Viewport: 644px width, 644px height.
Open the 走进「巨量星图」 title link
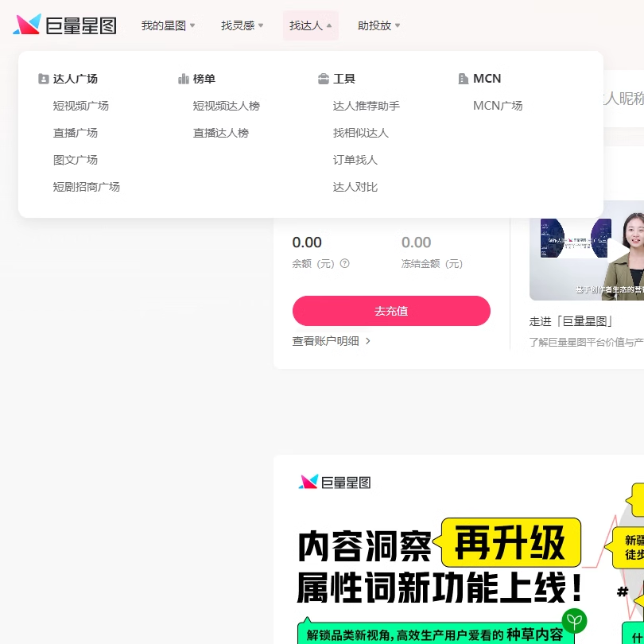tap(571, 321)
